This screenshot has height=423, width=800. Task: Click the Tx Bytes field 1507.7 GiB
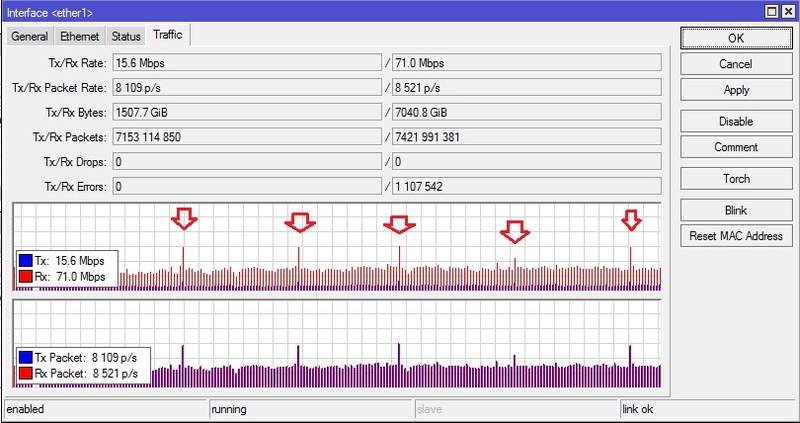(x=247, y=112)
